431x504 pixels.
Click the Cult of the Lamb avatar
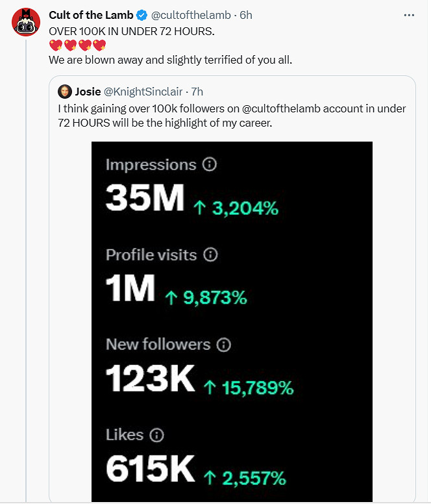click(x=27, y=23)
